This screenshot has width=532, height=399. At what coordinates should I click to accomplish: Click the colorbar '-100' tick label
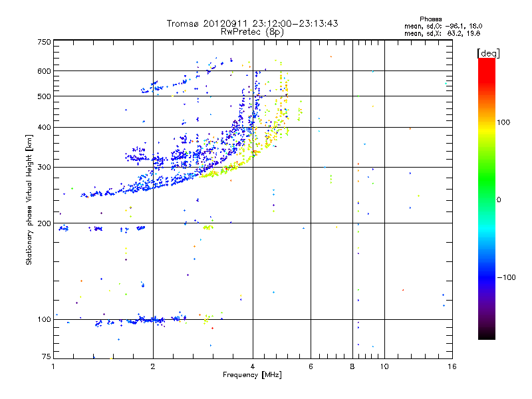(x=506, y=277)
